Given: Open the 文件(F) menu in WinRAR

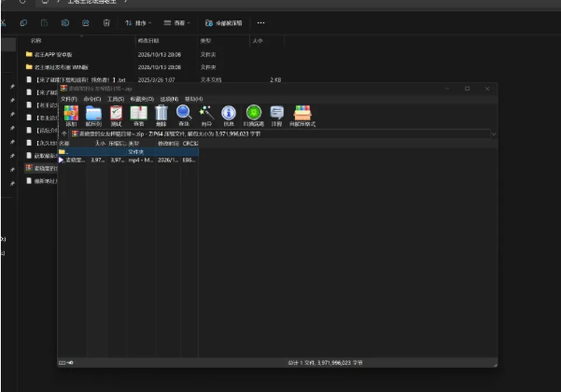Looking at the screenshot, I should [x=69, y=99].
